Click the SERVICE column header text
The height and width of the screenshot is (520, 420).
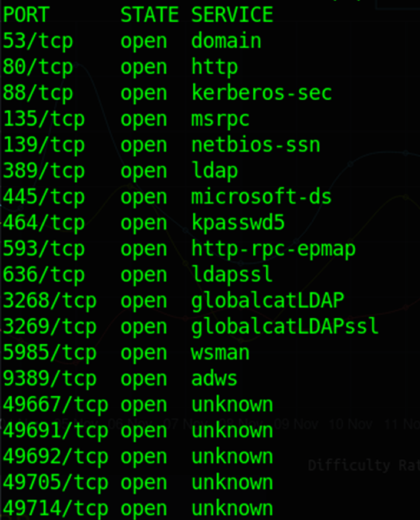[232, 15]
